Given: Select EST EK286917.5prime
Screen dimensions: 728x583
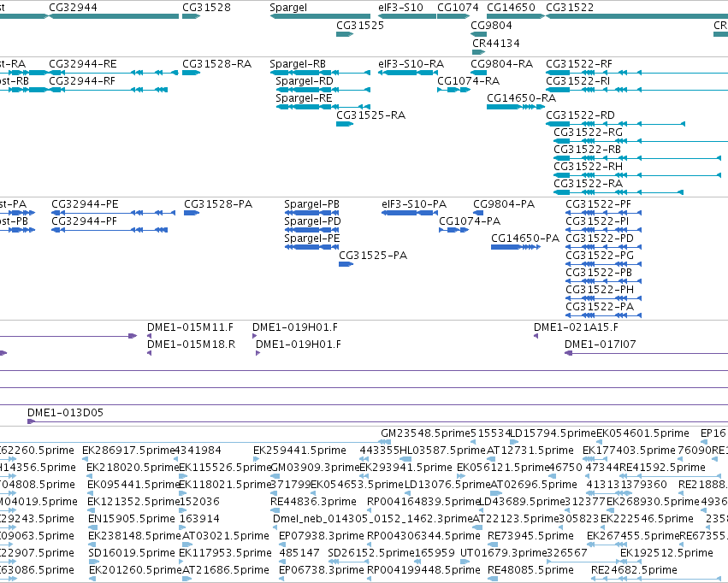Looking at the screenshot, I should click(x=128, y=450).
